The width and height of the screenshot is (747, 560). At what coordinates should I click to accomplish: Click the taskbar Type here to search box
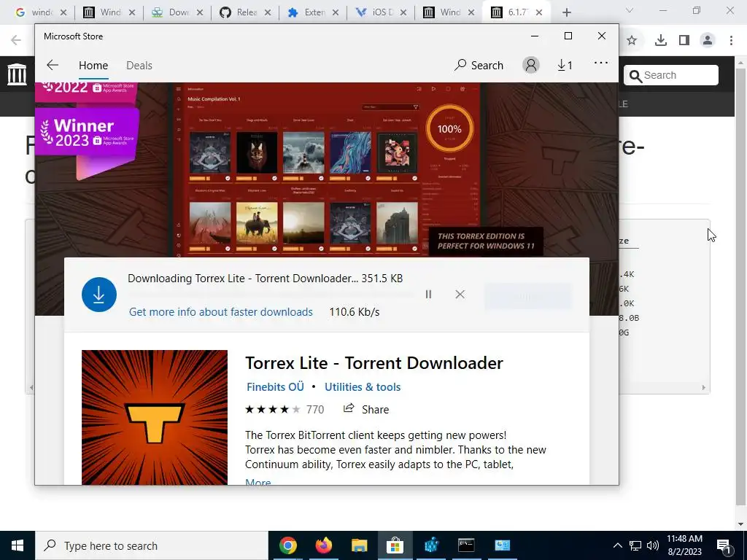152,545
